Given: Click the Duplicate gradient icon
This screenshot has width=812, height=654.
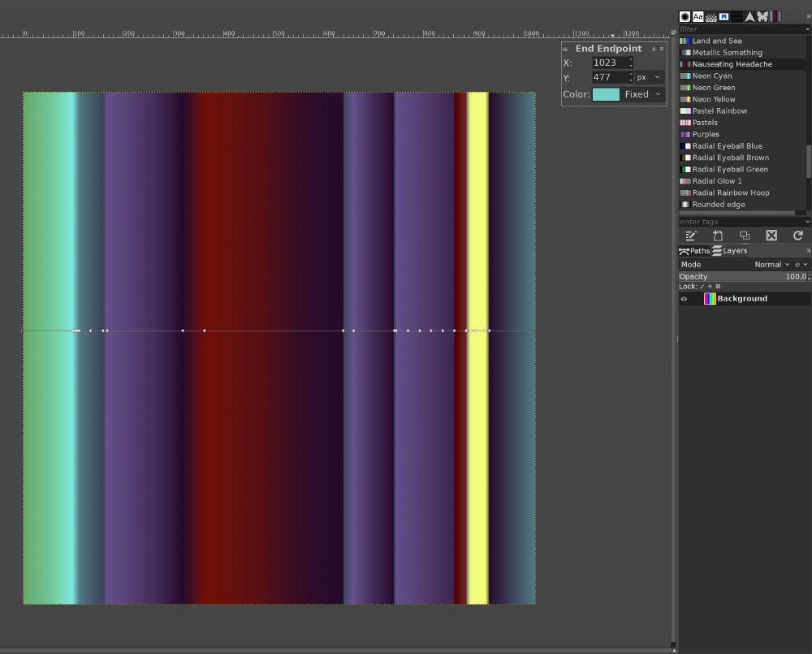Looking at the screenshot, I should tap(745, 236).
